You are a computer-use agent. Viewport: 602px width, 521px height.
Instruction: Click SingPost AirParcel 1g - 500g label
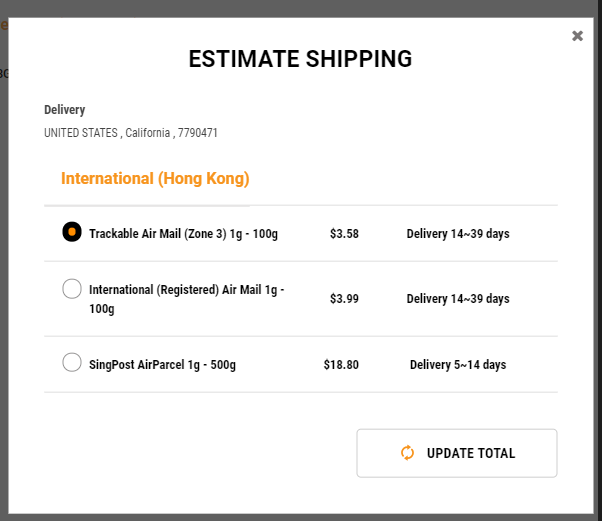162,364
